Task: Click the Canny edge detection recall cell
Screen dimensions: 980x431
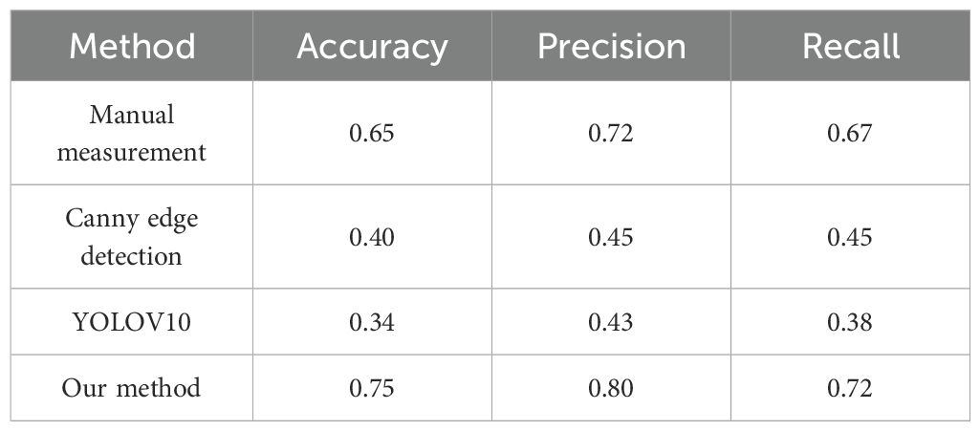Action: click(851, 236)
